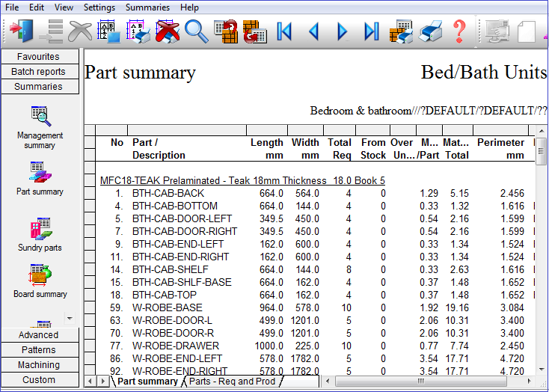Click the BTH-CAB-BACK part row
549x392 pixels.
[x=314, y=193]
